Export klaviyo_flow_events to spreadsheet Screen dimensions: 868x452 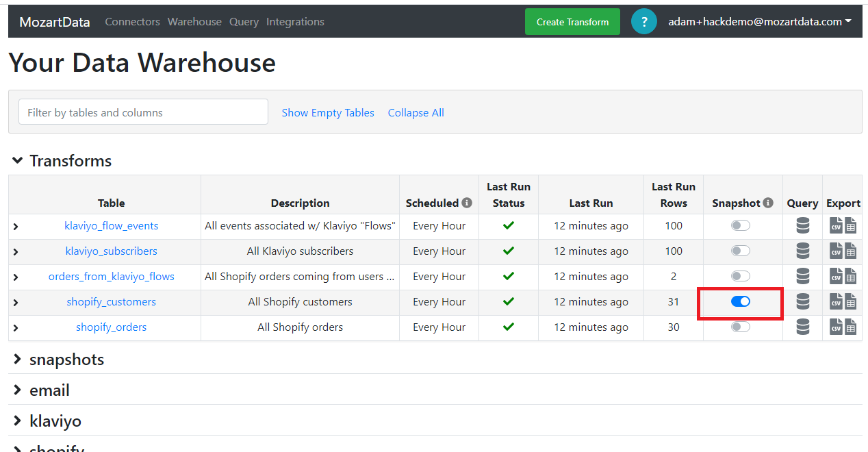coord(850,225)
